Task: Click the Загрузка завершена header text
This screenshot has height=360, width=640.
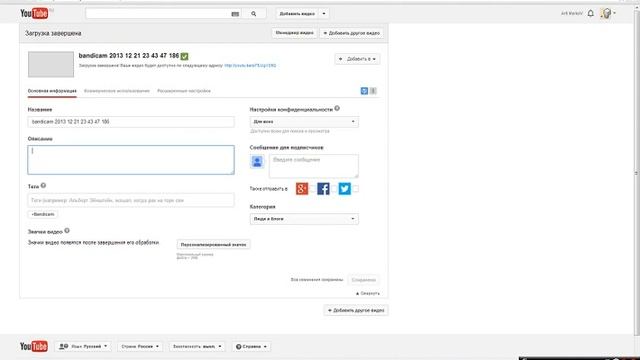Action: 53,33
